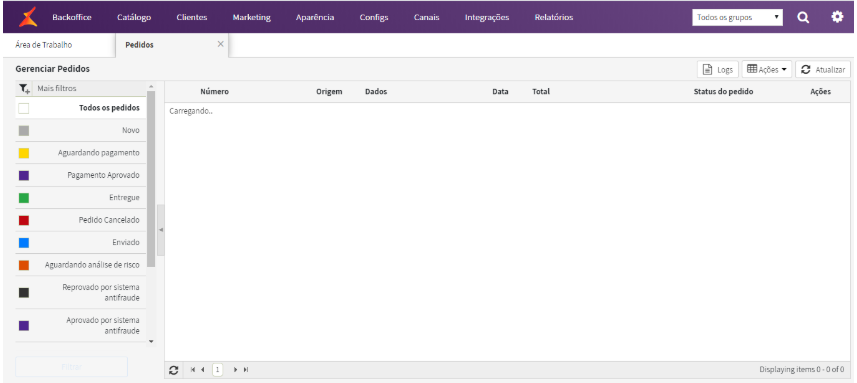The image size is (857, 383).
Task: Open the Catálogo menu
Action: 134,17
